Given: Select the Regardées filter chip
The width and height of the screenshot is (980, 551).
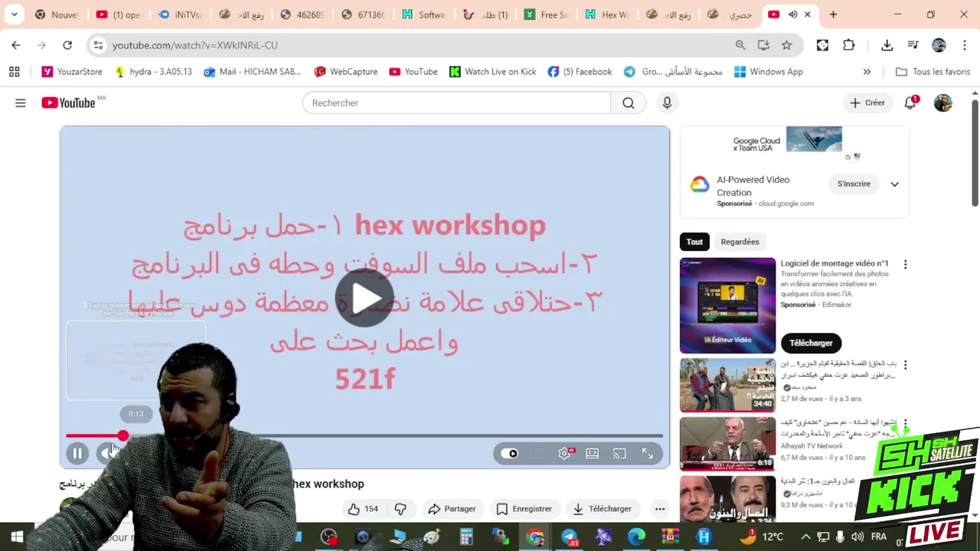Looking at the screenshot, I should click(x=740, y=242).
